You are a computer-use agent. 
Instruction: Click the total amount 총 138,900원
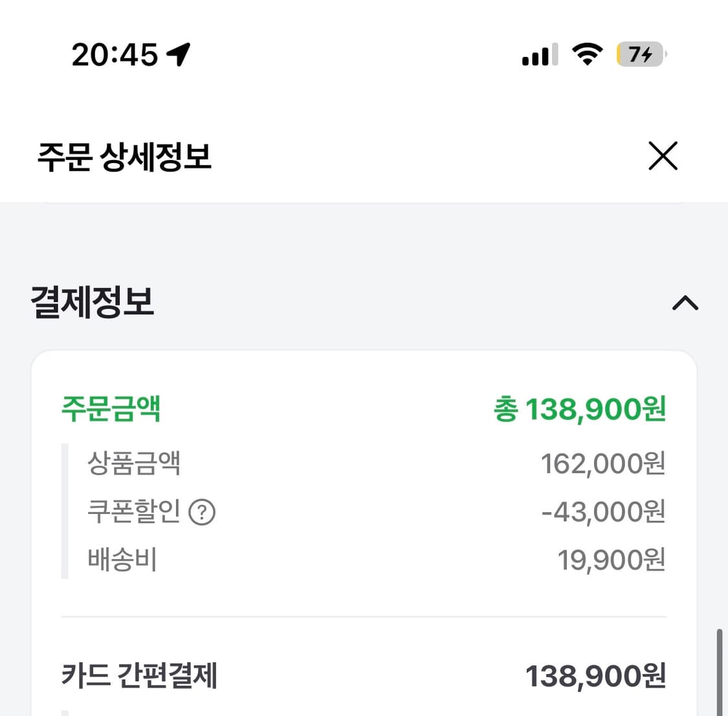579,408
